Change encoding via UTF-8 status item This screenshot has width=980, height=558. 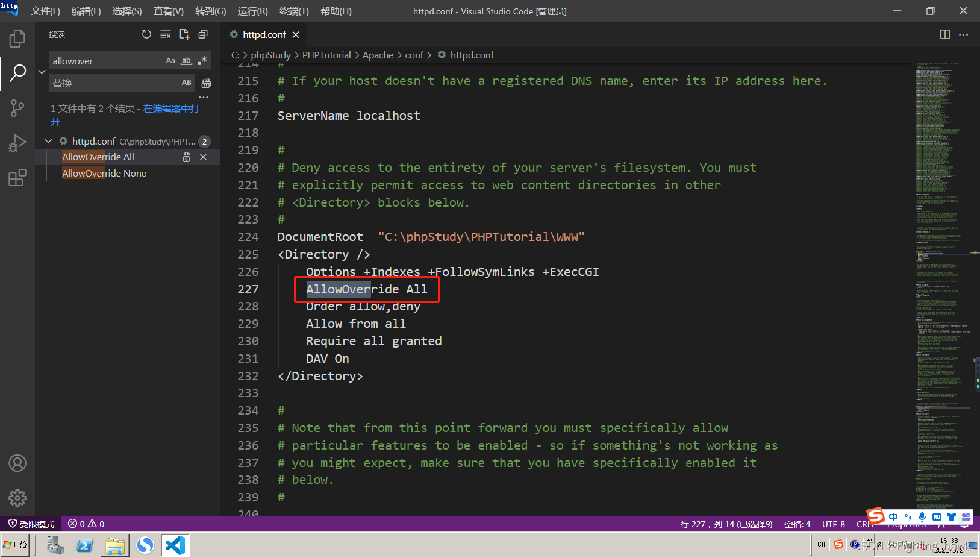pyautogui.click(x=833, y=524)
